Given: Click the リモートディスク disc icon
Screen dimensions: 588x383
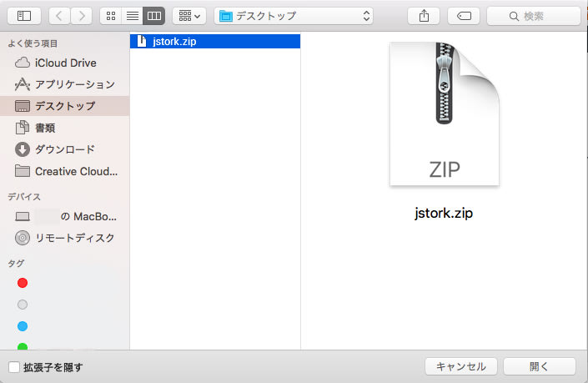Looking at the screenshot, I should click(x=23, y=238).
